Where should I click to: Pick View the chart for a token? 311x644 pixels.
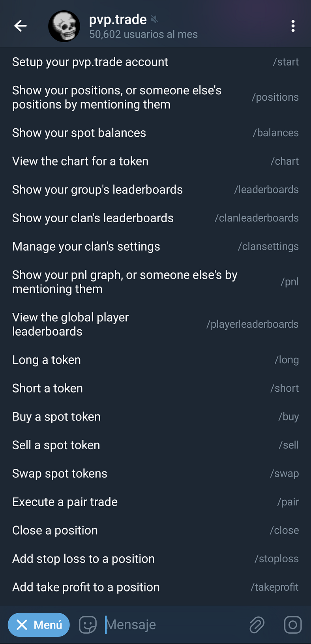(155, 161)
